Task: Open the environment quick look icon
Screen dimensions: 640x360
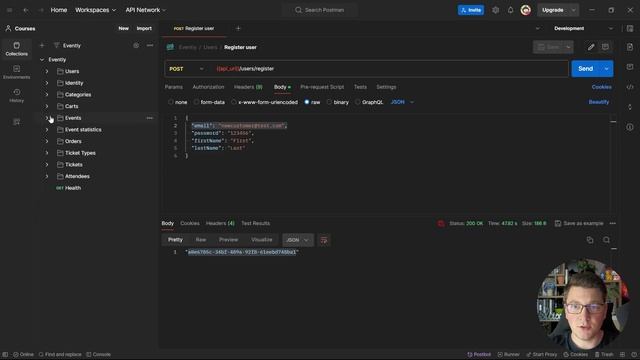Action: 630,29
